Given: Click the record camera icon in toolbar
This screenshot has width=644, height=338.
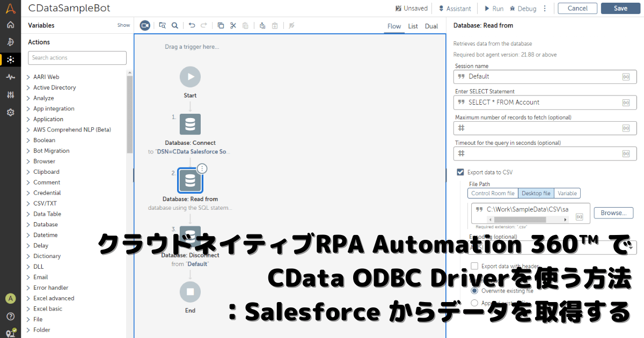Looking at the screenshot, I should 145,25.
